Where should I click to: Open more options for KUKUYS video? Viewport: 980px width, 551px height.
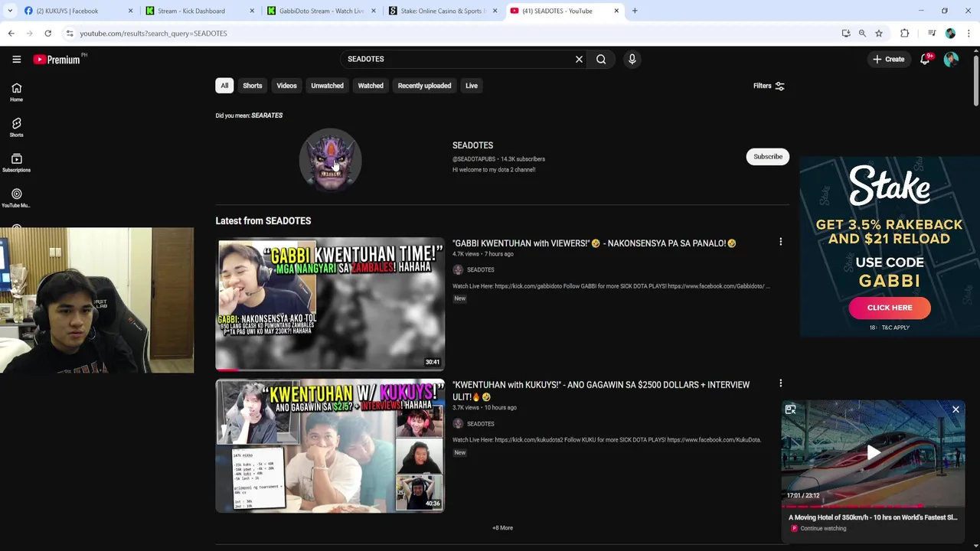(x=780, y=383)
